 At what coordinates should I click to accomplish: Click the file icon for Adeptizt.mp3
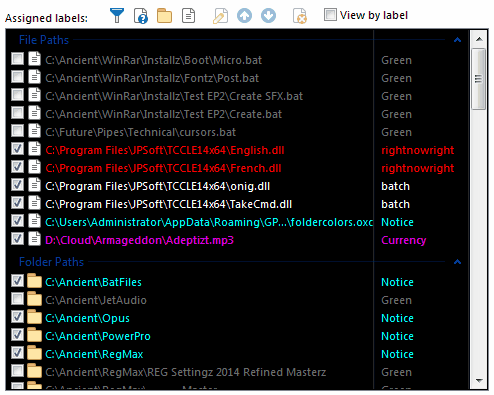(34, 239)
